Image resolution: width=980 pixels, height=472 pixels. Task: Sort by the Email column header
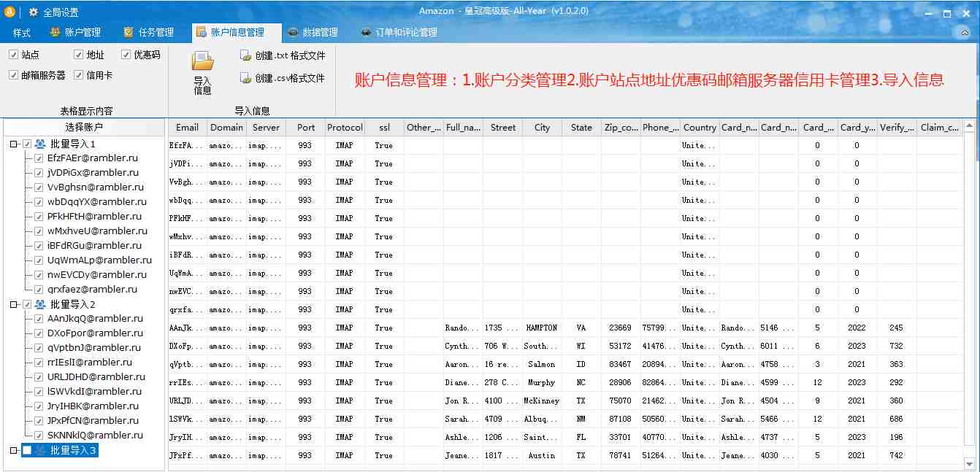(x=188, y=127)
